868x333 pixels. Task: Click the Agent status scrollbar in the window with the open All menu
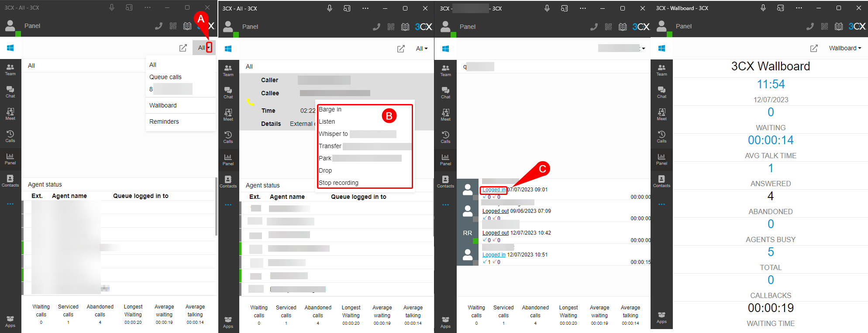(216, 207)
